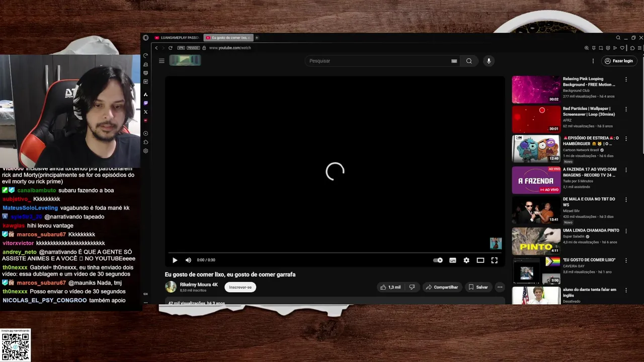Go back in browser history

pos(156,48)
